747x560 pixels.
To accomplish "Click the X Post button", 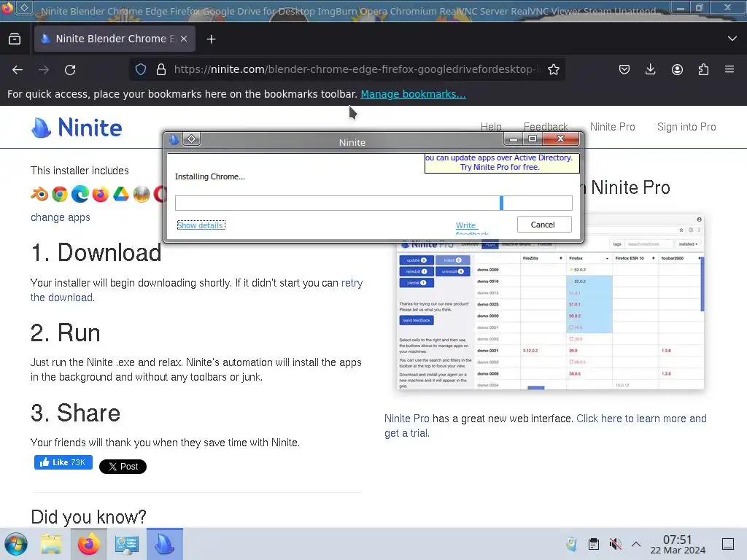I will [x=123, y=467].
